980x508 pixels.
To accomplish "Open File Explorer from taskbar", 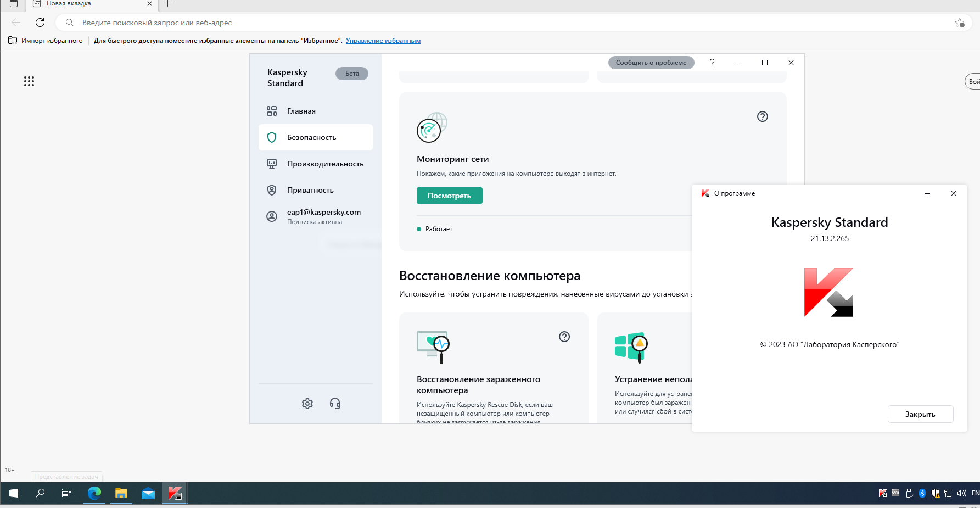I will tap(121, 493).
